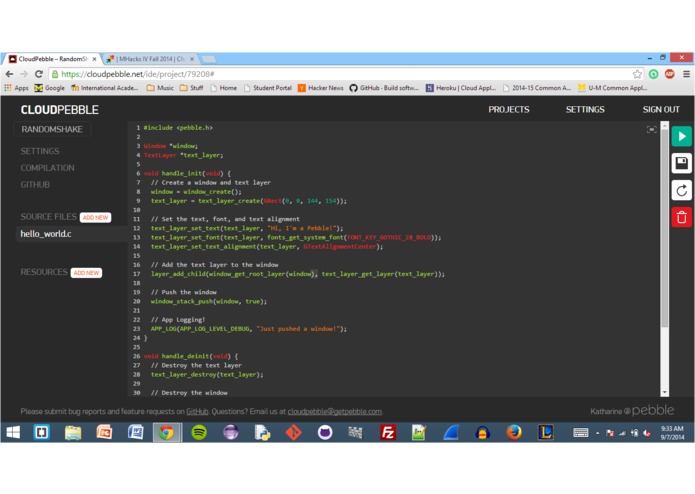Open the Home bookmark
Image resolution: width=695 pixels, height=494 pixels.
[x=224, y=88]
